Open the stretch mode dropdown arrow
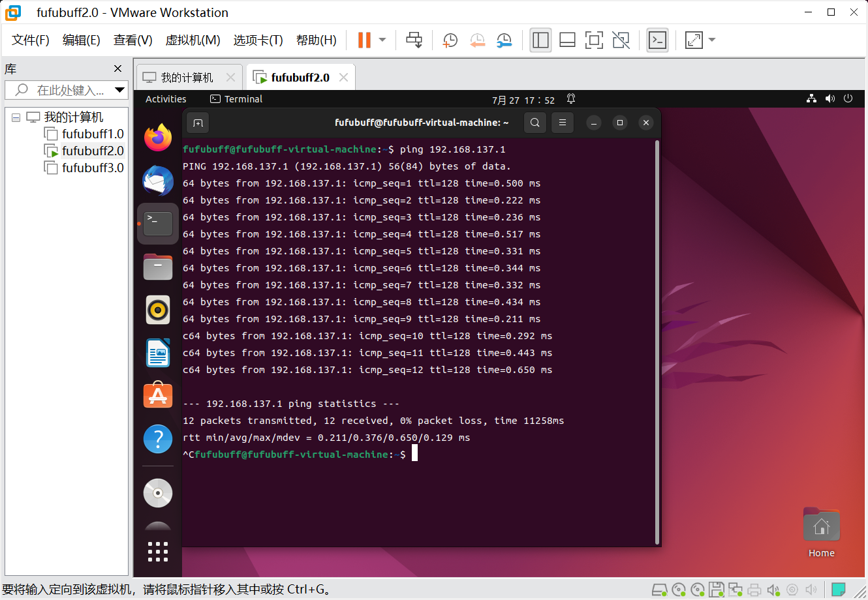The width and height of the screenshot is (868, 600). [712, 40]
